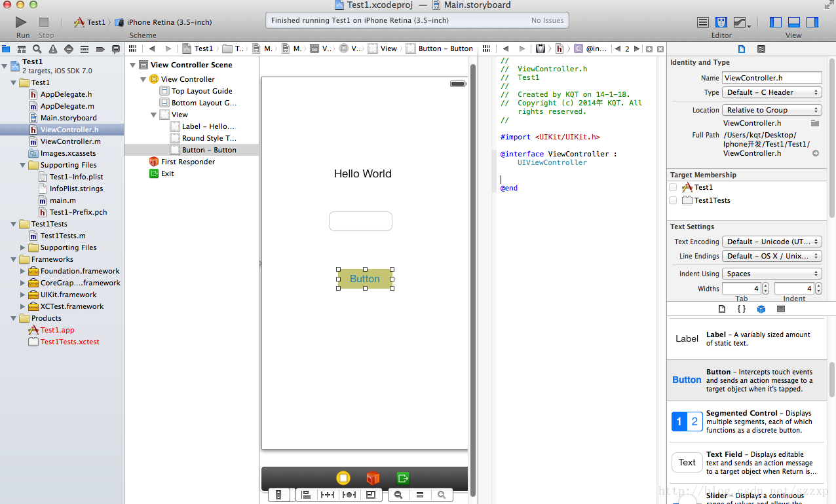Switch to the assistant editor
The width and height of the screenshot is (836, 504).
point(721,22)
